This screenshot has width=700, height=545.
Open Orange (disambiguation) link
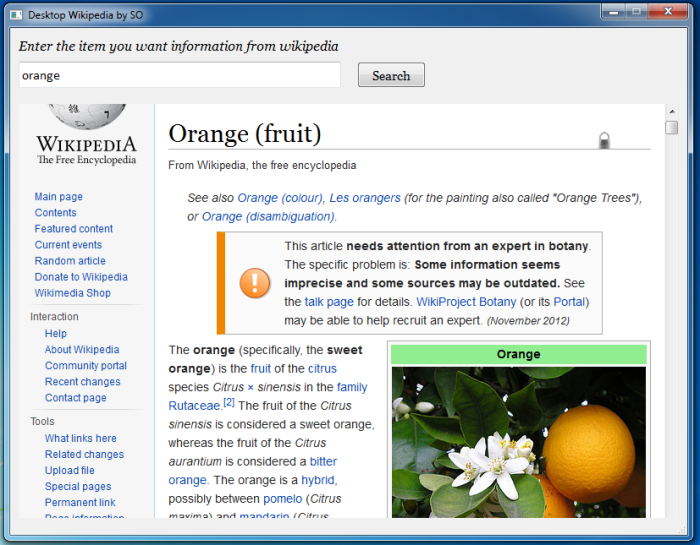click(268, 217)
